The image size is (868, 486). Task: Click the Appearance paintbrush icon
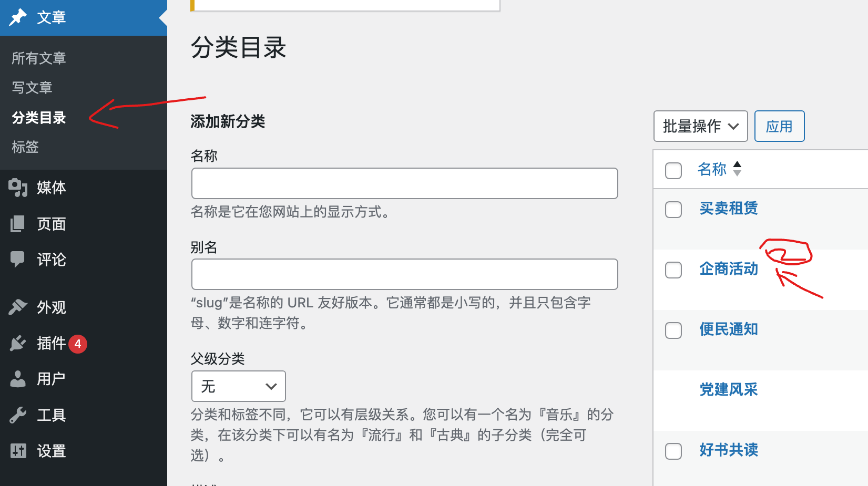tap(18, 307)
